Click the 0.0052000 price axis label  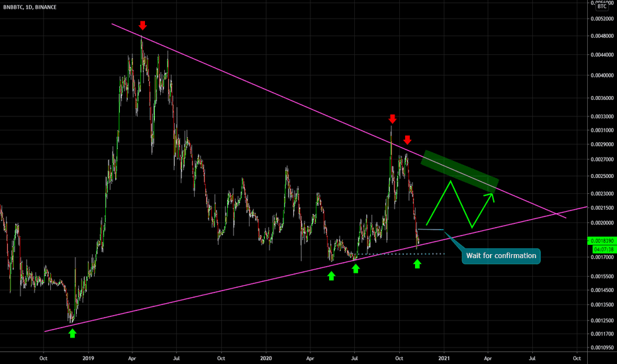pos(602,19)
